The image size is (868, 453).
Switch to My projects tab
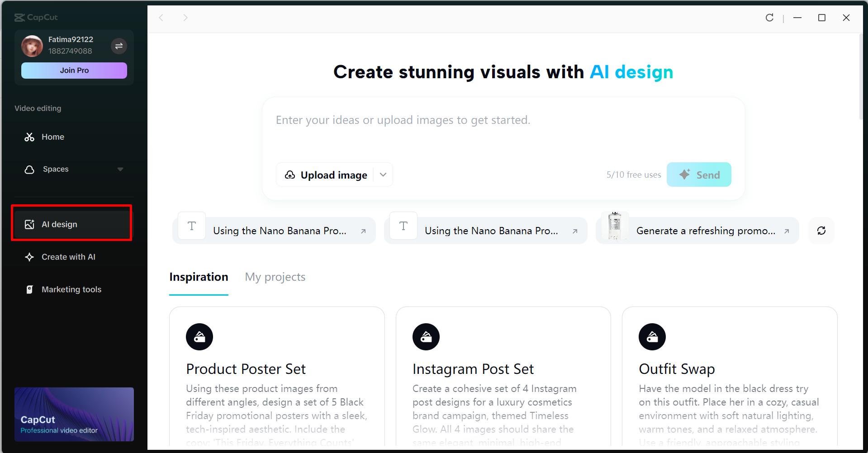tap(275, 277)
